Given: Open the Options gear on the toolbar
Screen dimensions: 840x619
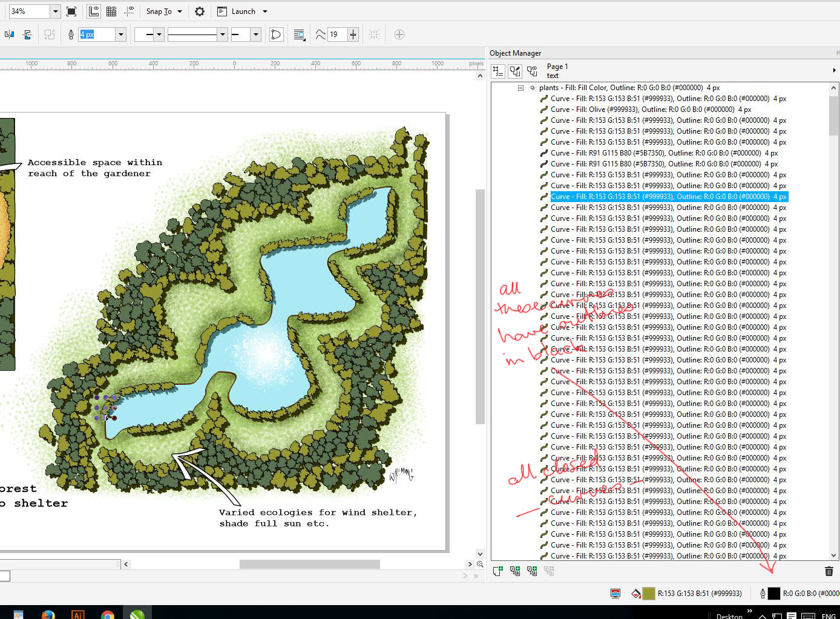Looking at the screenshot, I should pyautogui.click(x=199, y=11).
